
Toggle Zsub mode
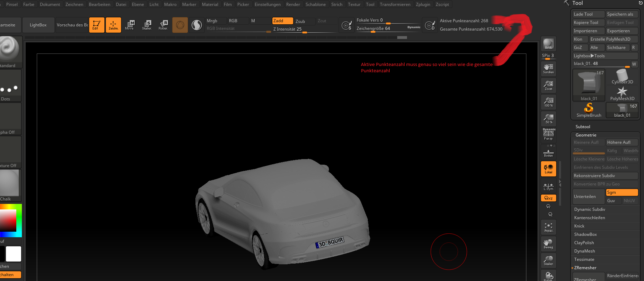coord(305,21)
